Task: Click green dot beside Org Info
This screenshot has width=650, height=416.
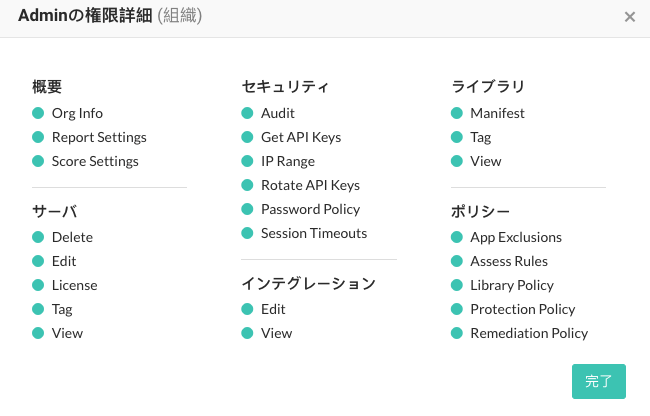Action: [x=38, y=113]
